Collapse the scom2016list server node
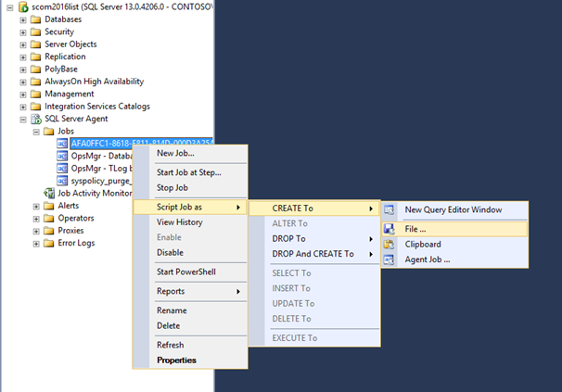 point(9,7)
